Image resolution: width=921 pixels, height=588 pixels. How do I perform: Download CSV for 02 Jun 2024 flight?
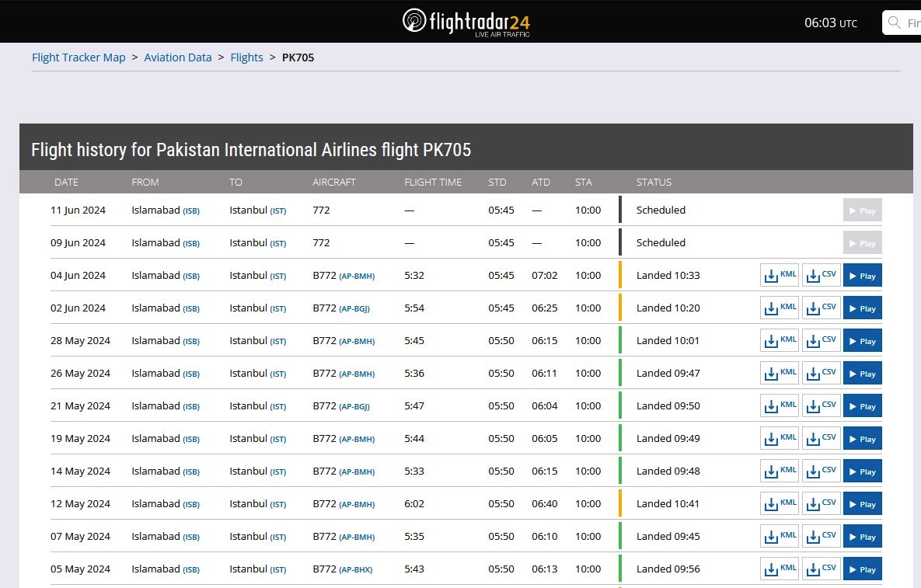[x=822, y=308]
